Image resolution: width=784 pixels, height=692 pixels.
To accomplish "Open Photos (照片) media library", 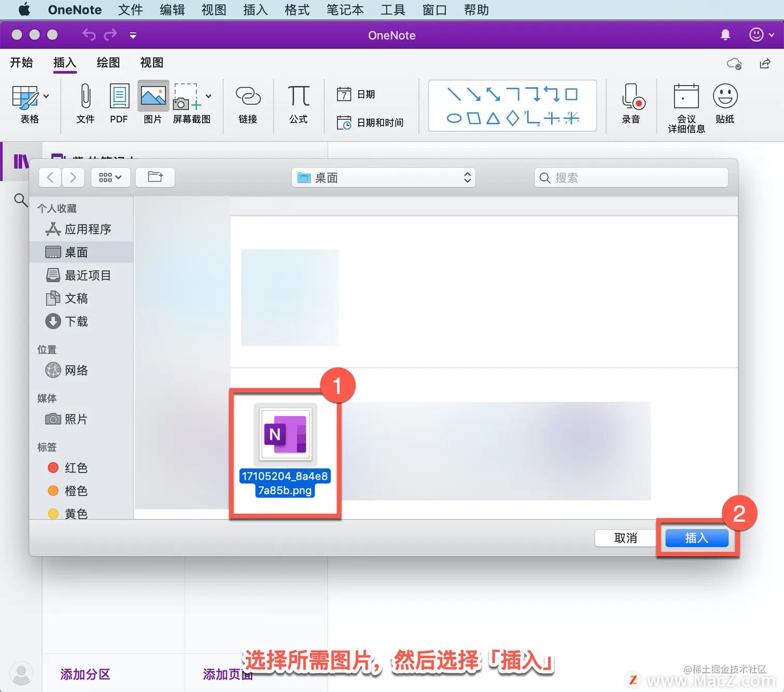I will click(81, 419).
